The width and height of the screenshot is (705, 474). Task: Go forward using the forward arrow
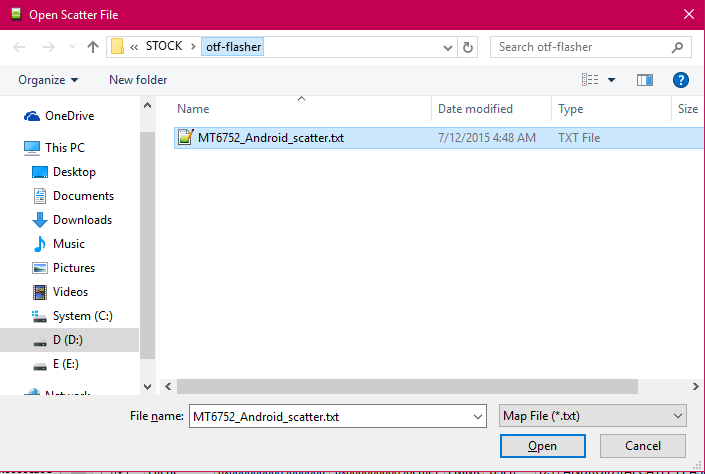(49, 47)
